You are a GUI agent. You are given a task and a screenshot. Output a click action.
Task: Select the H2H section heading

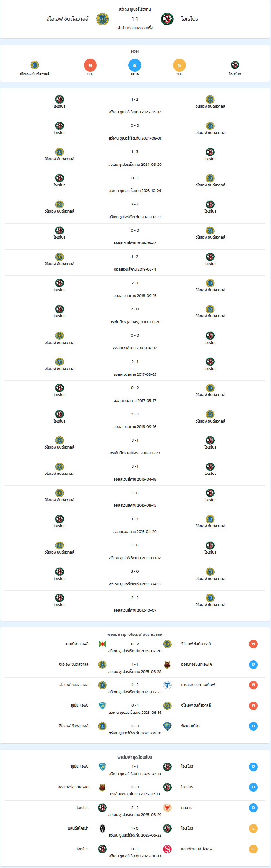pyautogui.click(x=135, y=52)
